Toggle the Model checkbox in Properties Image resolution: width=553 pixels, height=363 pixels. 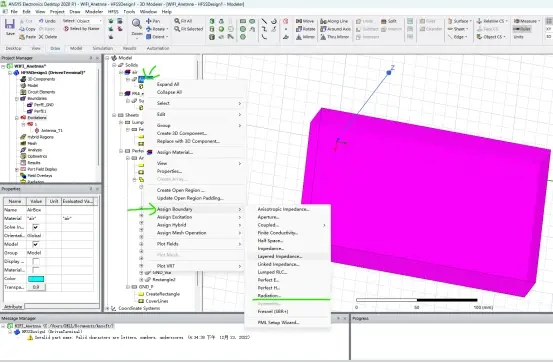click(x=36, y=244)
